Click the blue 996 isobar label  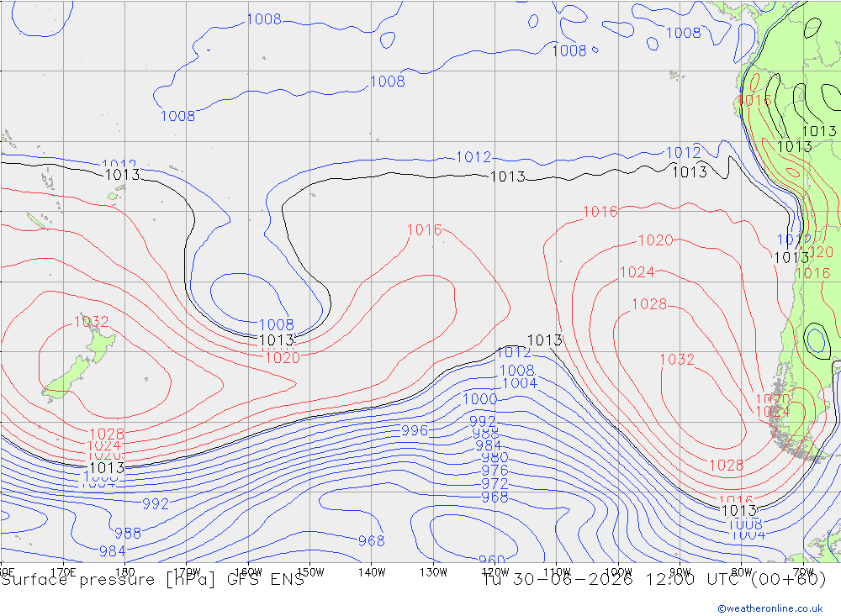pyautogui.click(x=415, y=430)
